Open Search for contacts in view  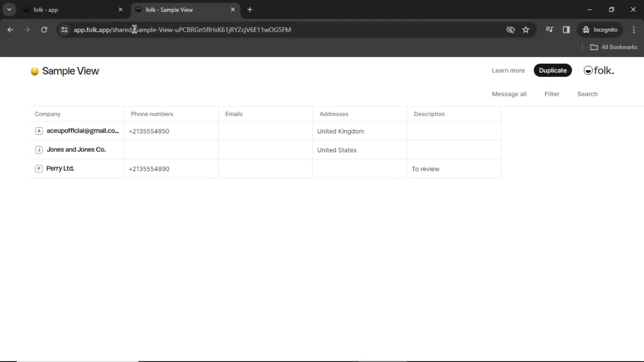click(x=587, y=94)
